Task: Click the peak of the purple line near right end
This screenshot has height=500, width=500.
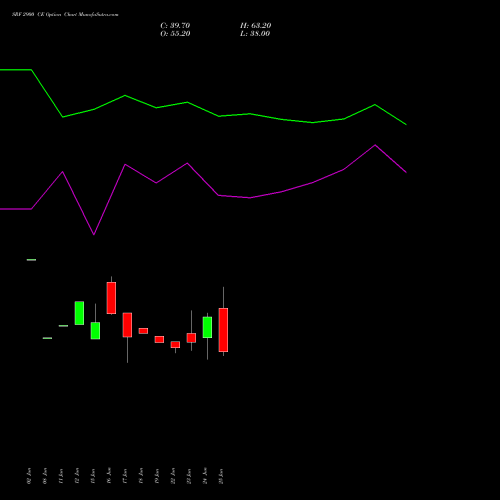Action: point(375,145)
